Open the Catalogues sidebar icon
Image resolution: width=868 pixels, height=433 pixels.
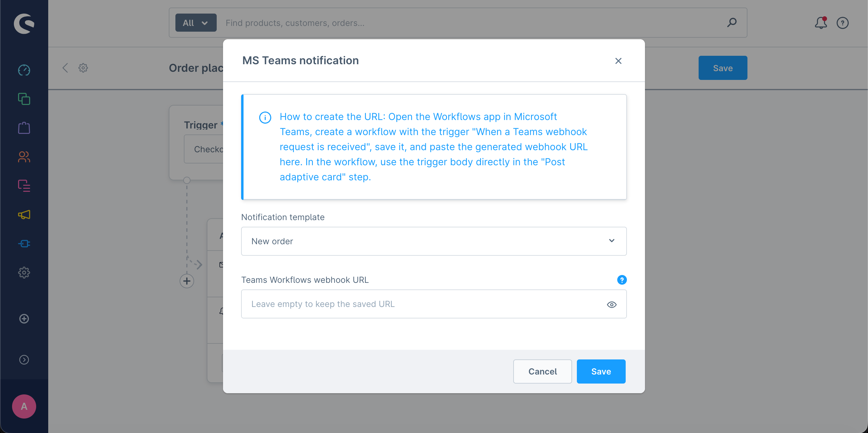[24, 99]
